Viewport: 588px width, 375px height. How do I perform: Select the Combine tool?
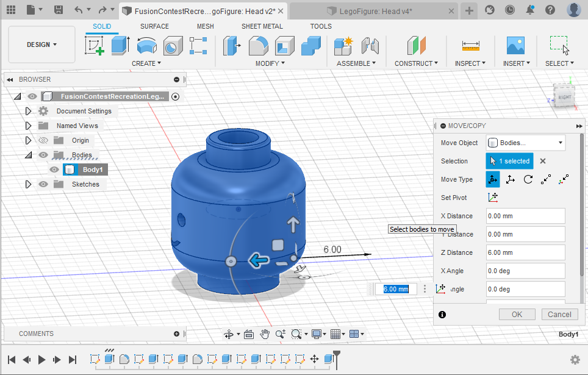click(x=311, y=46)
